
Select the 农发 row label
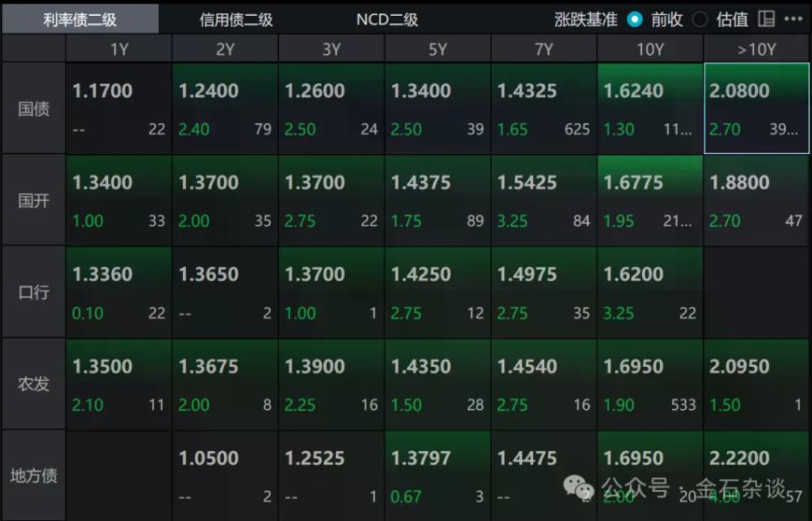click(x=34, y=384)
